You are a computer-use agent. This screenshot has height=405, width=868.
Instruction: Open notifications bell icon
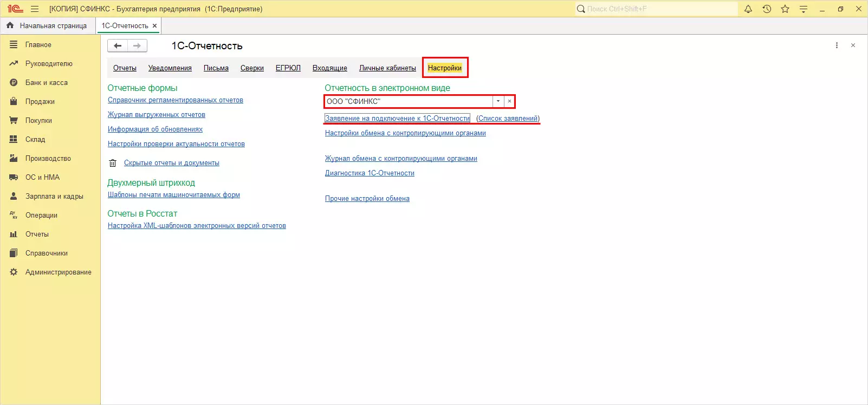(x=748, y=9)
